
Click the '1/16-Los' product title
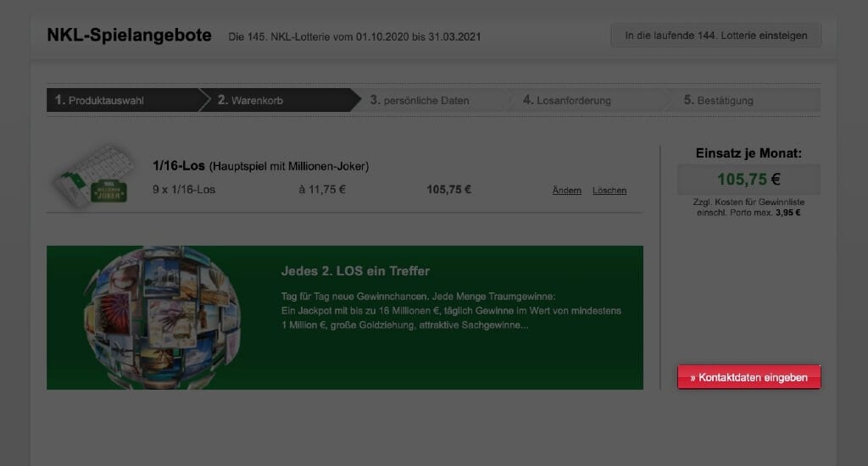[179, 165]
